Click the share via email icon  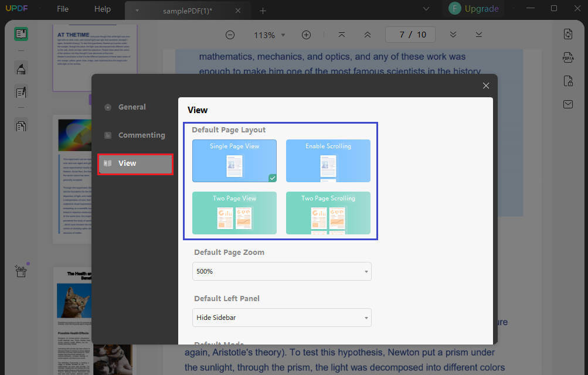pos(567,104)
